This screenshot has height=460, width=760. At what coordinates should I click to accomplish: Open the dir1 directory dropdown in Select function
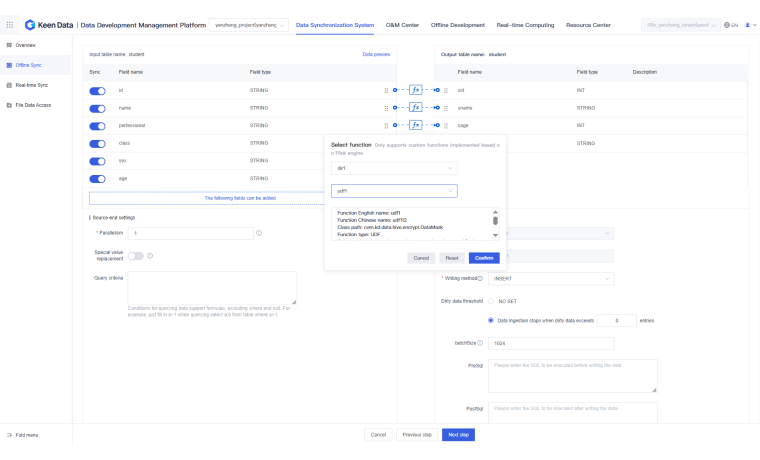point(394,168)
